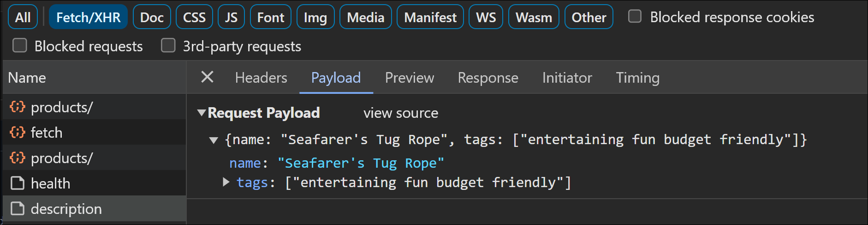
Task: Show All request types
Action: click(23, 17)
